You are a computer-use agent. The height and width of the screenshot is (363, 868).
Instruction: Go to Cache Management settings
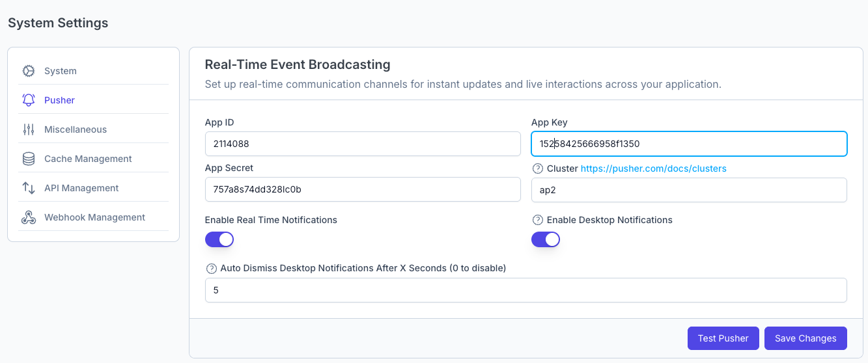tap(88, 159)
